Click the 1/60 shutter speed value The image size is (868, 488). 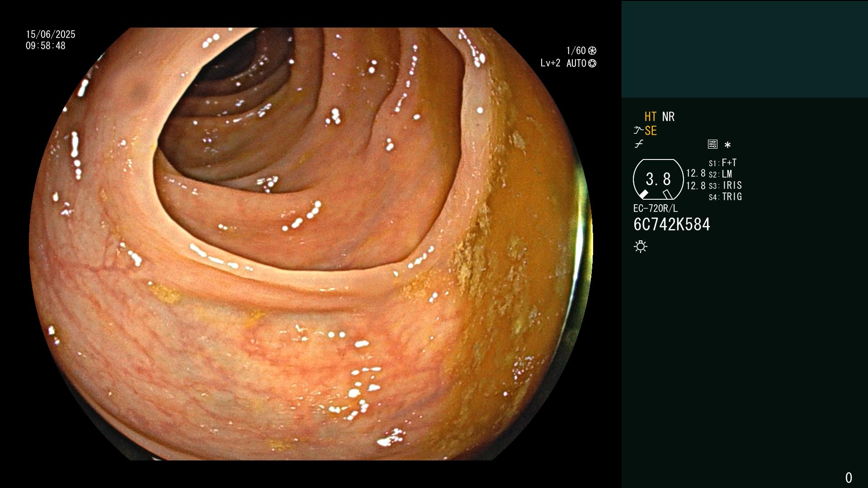click(x=576, y=51)
